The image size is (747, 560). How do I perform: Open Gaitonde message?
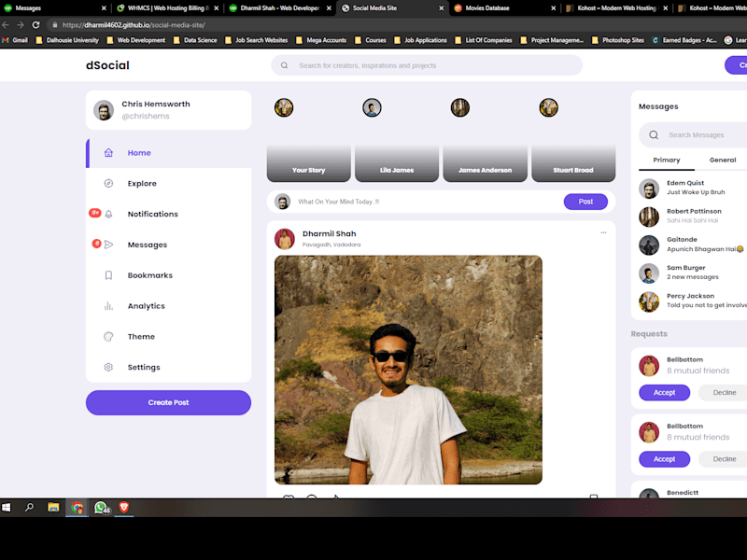click(x=693, y=245)
